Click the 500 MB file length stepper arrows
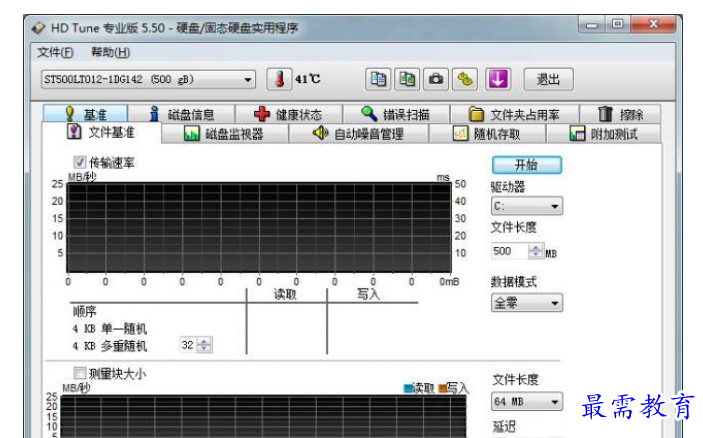Viewport: 703px width, 438px height. (x=535, y=251)
